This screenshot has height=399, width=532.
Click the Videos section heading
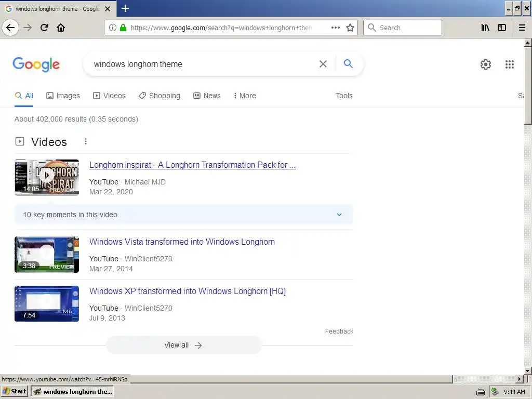[x=49, y=142]
